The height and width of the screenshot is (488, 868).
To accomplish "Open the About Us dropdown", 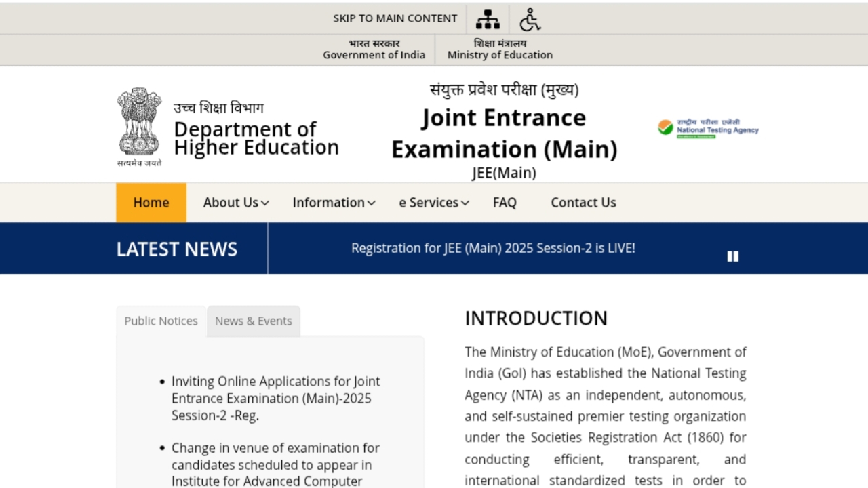I will [235, 202].
